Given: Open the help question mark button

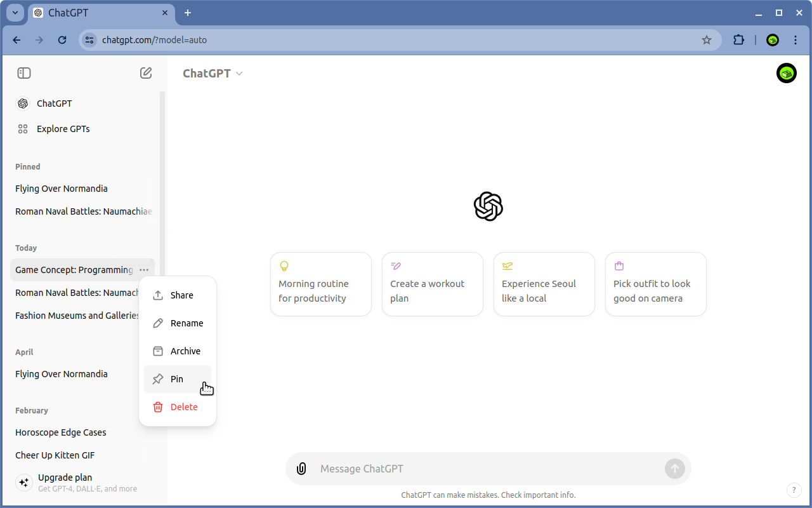Looking at the screenshot, I should pyautogui.click(x=794, y=490).
